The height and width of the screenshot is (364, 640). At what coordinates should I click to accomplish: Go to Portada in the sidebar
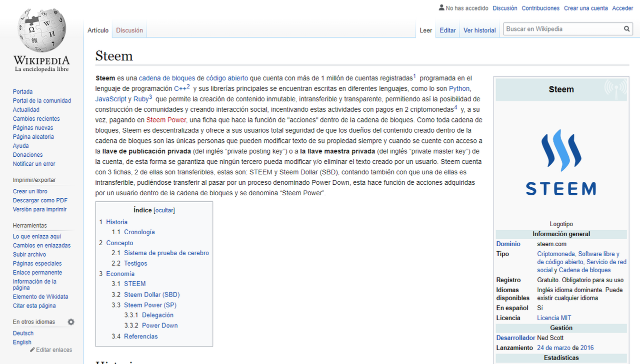[23, 92]
